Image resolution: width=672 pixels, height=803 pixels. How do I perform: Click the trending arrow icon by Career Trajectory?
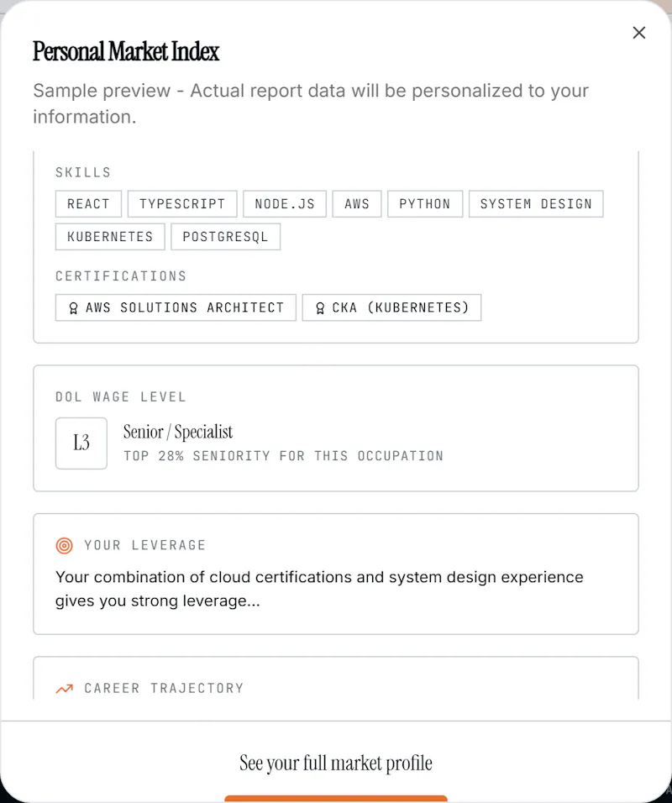click(65, 689)
